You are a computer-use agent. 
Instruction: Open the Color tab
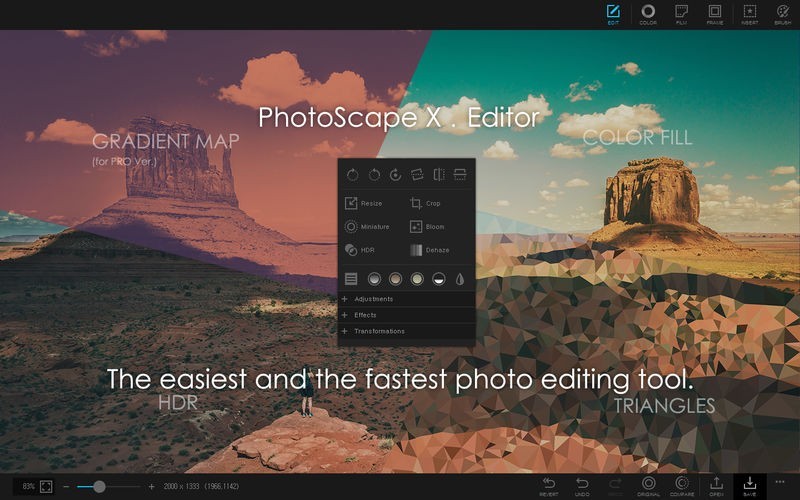pyautogui.click(x=648, y=15)
